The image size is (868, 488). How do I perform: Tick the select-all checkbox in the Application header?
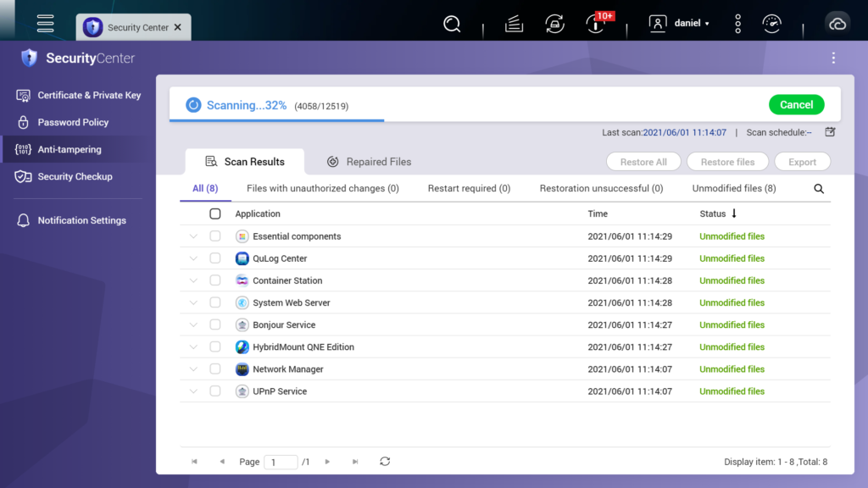215,213
